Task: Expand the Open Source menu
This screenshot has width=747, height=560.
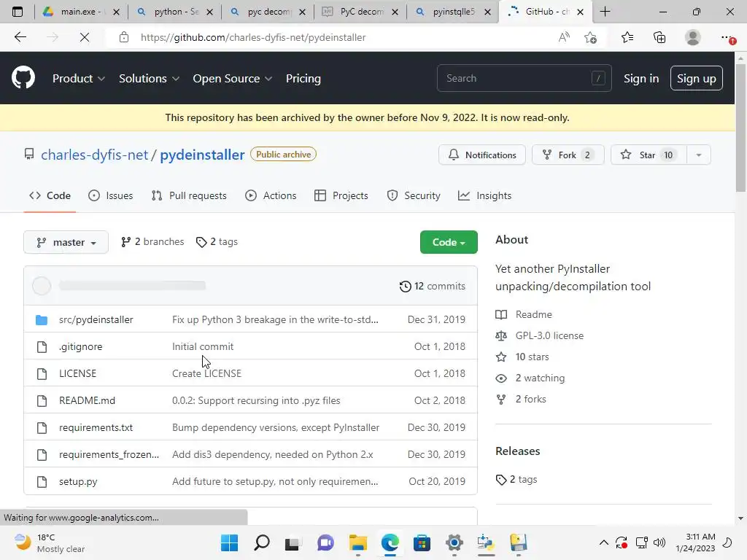Action: point(233,78)
